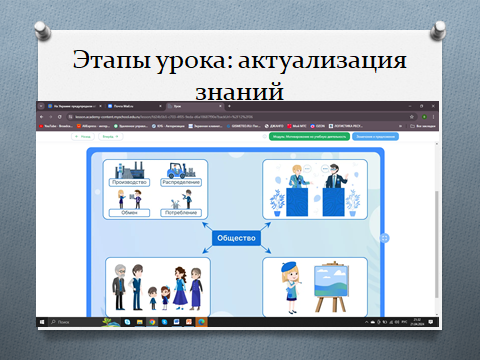480x360 pixels.
Task: Click the green module button
Action: click(x=309, y=136)
